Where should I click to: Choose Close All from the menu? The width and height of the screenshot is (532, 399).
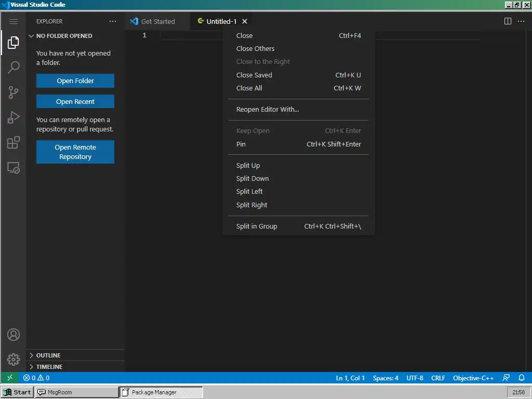point(299,88)
